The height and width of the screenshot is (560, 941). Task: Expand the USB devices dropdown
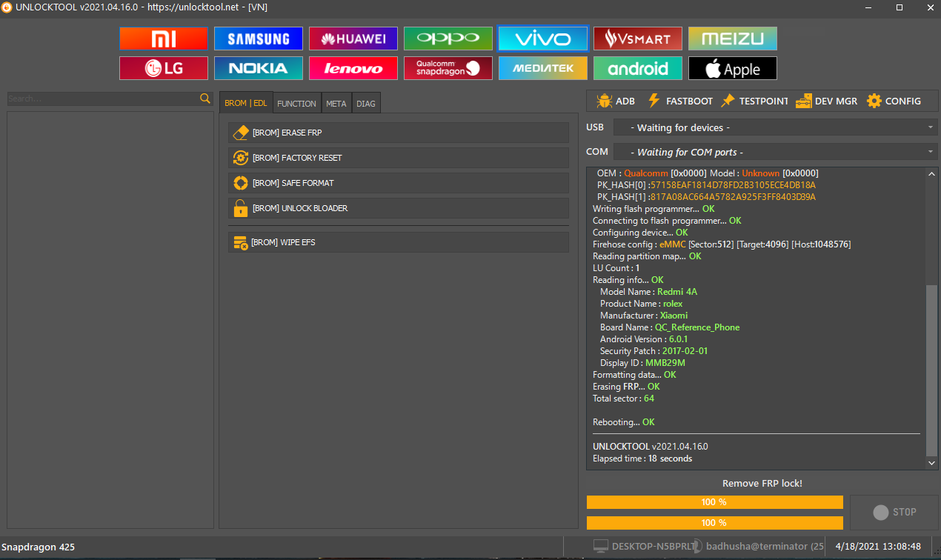tap(775, 127)
